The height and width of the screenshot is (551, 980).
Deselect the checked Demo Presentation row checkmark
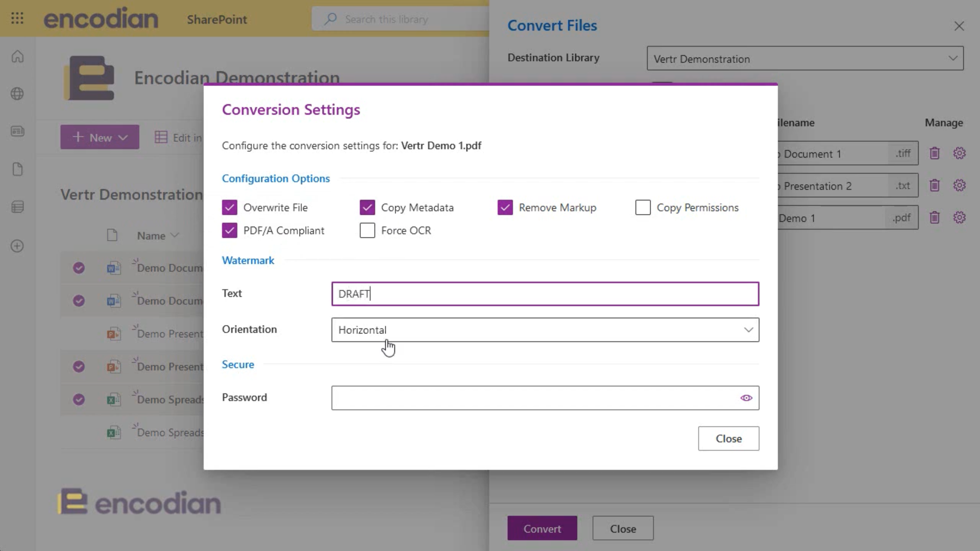tap(79, 366)
